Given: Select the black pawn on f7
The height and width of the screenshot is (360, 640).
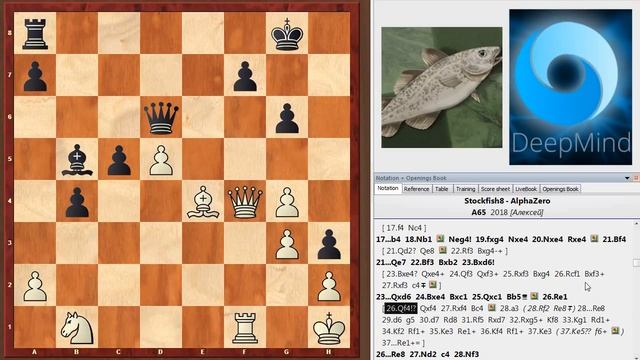Looking at the screenshot, I should pos(245,76).
